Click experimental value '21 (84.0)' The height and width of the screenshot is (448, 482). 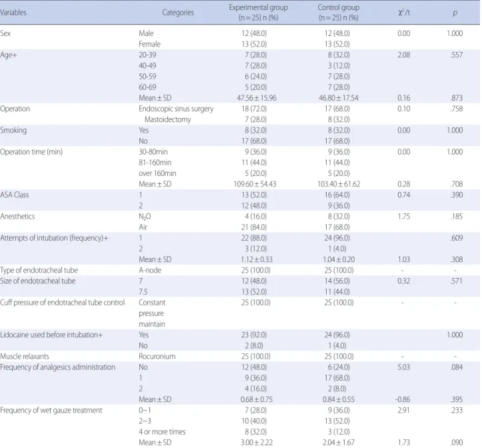click(x=254, y=227)
